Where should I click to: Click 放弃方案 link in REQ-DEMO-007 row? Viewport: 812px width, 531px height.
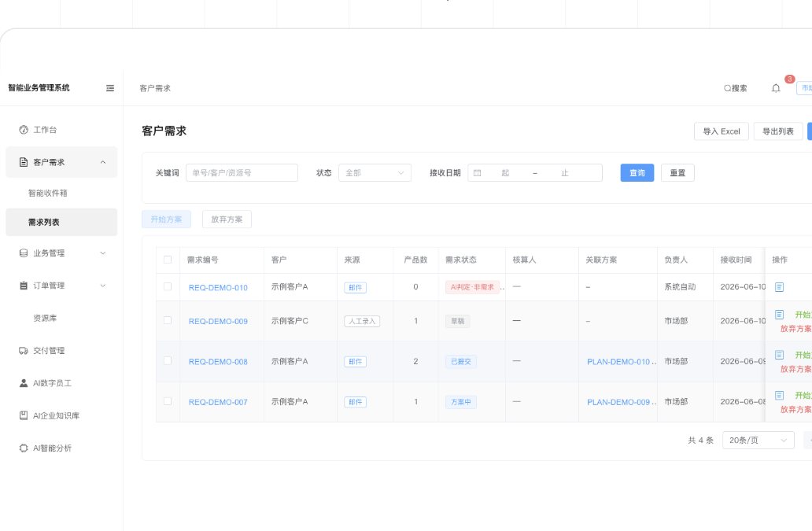(x=796, y=409)
